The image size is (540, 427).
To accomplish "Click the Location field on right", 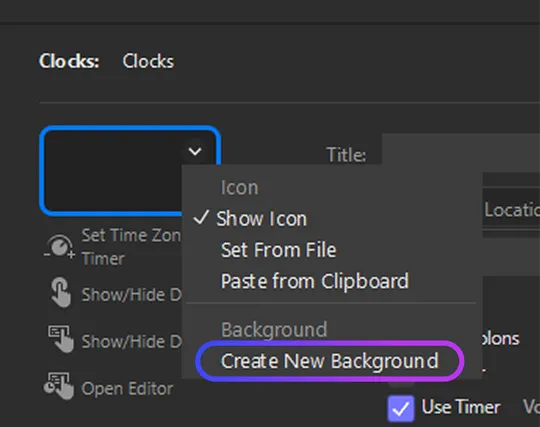I will click(511, 210).
